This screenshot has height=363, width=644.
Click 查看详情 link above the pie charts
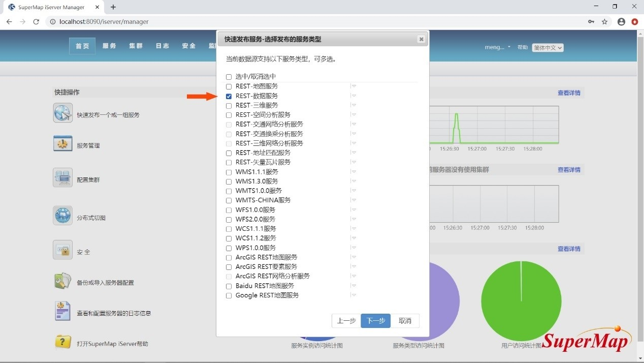[569, 249]
